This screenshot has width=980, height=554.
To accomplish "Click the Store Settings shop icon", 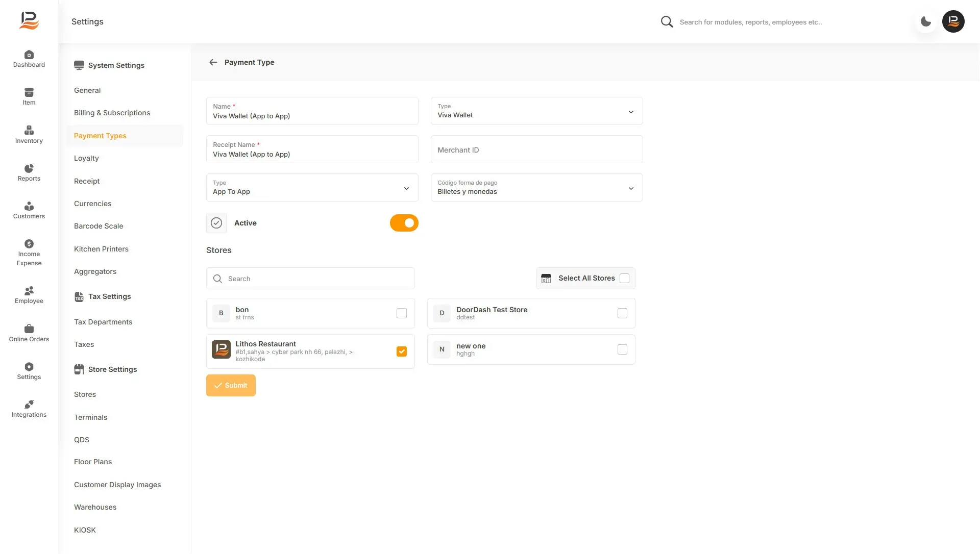I will point(79,369).
